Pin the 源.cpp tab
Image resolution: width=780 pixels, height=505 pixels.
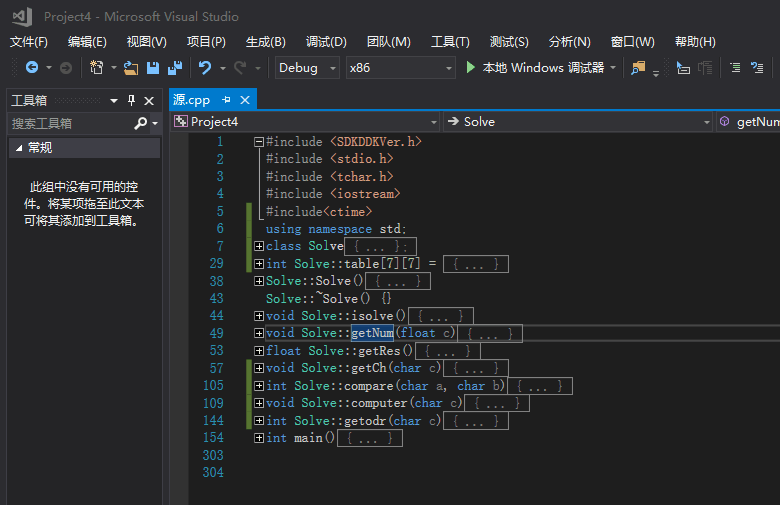coord(226,100)
